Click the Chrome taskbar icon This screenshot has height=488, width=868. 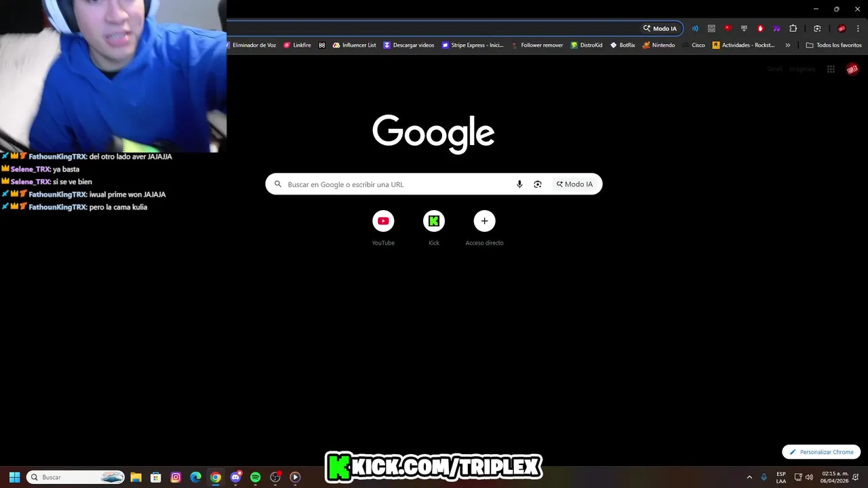(x=215, y=477)
